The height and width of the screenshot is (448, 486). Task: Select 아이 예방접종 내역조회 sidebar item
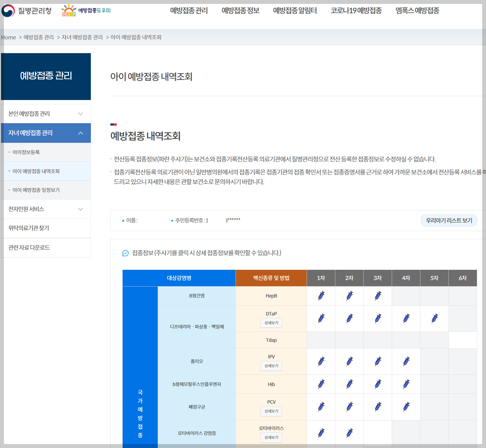(x=46, y=171)
